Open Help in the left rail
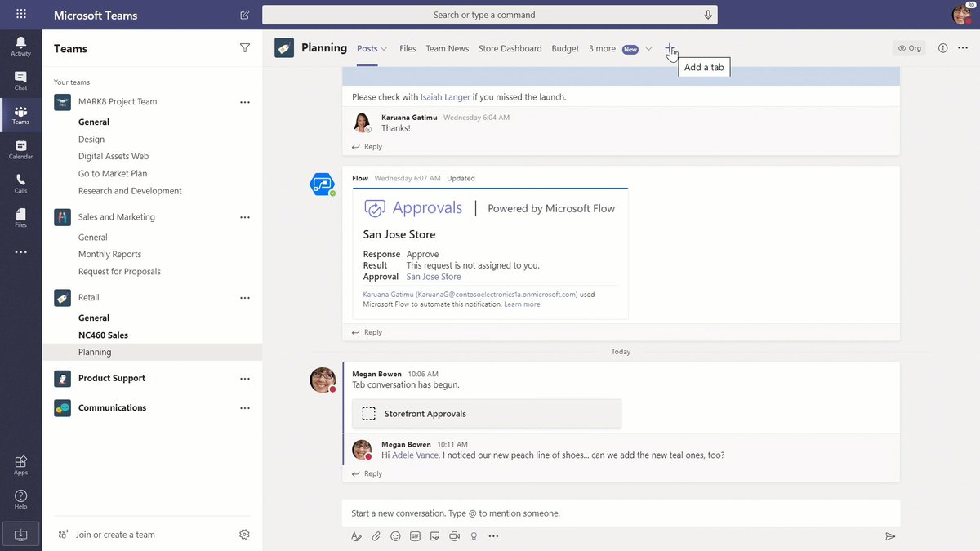 click(x=20, y=500)
